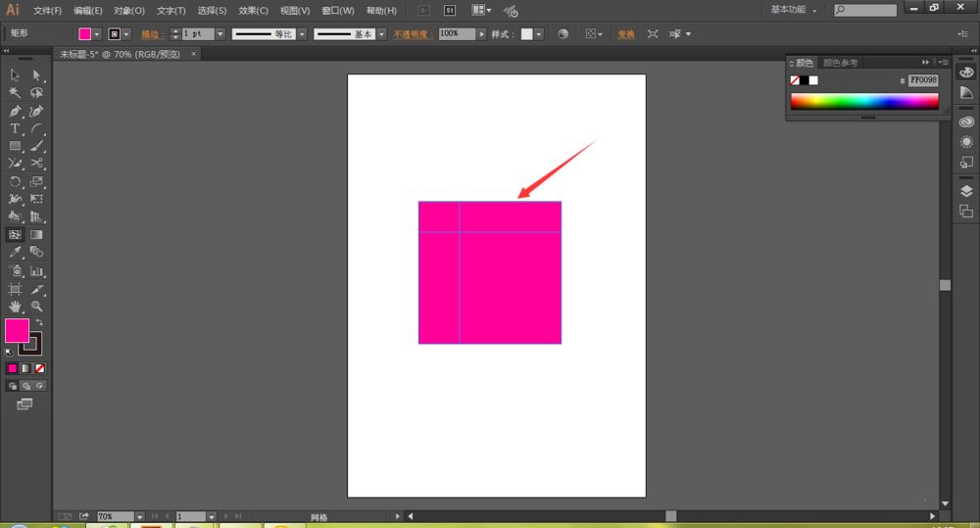Activate the Type tool

15,128
